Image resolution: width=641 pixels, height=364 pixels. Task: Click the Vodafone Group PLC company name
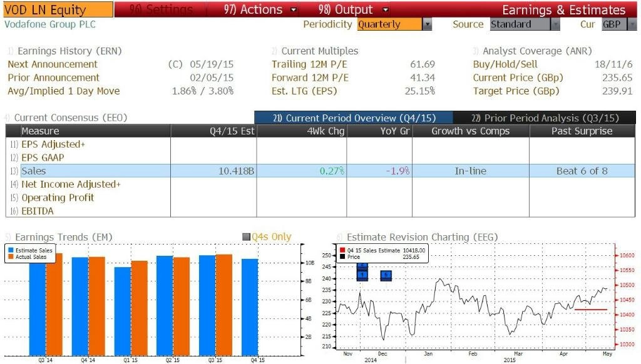pos(50,24)
